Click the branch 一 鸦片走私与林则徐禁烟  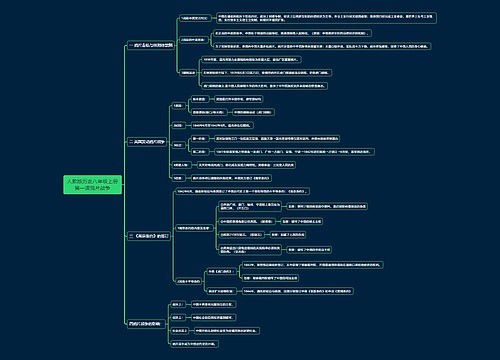[151, 45]
